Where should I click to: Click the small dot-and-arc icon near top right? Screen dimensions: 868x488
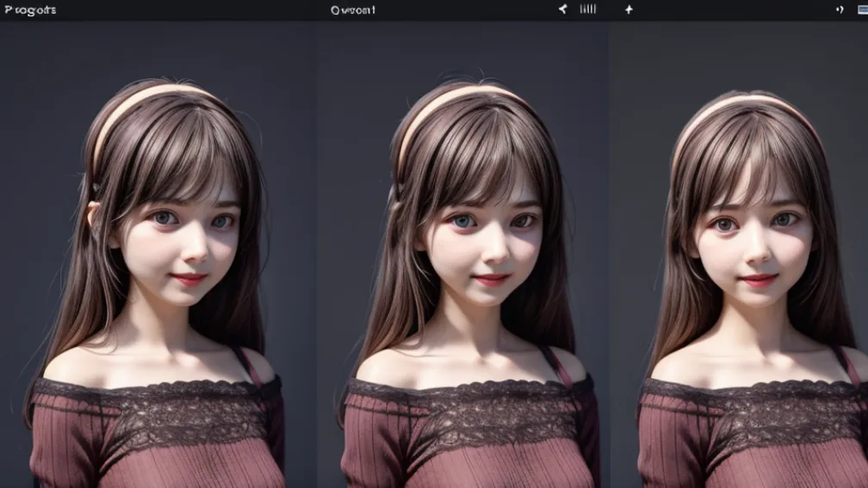click(839, 9)
